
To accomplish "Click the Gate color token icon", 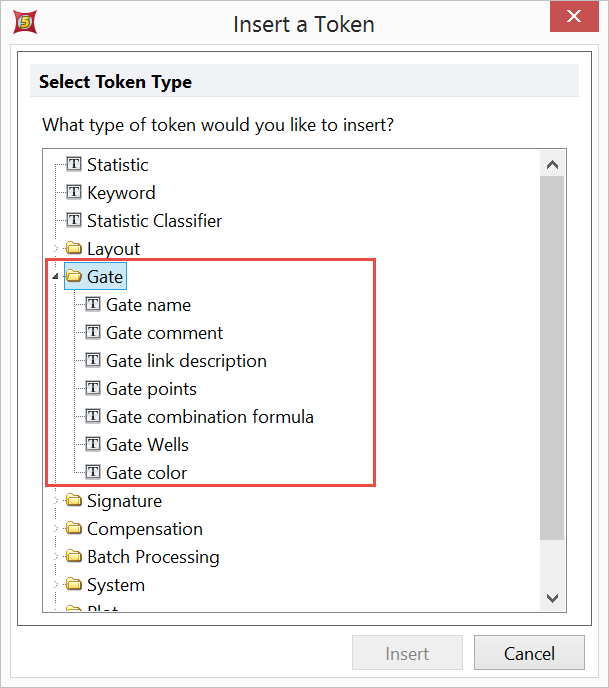I will click(93, 472).
